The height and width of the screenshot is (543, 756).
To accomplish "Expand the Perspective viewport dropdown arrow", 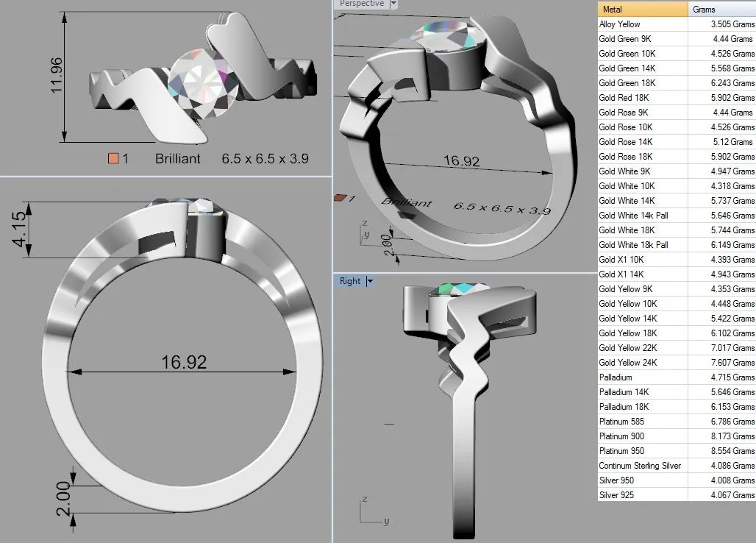I will (x=394, y=4).
